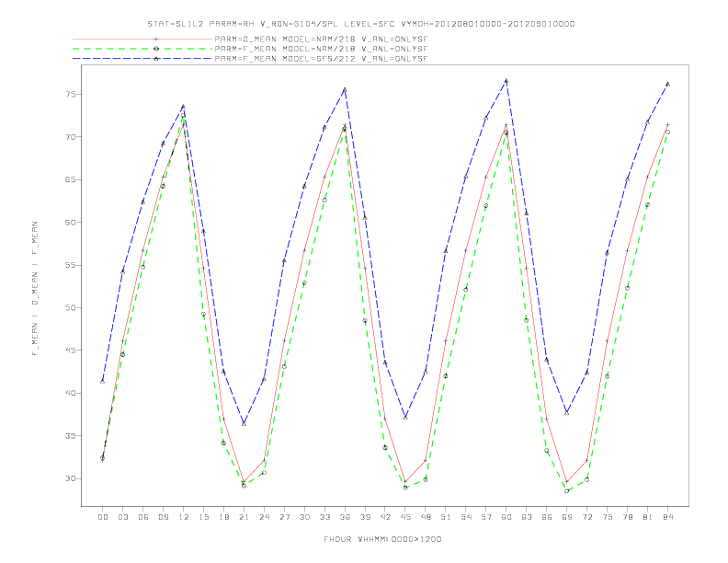728x563 pixels.
Task: Click the y-axis tick value 65
Action: (71, 179)
